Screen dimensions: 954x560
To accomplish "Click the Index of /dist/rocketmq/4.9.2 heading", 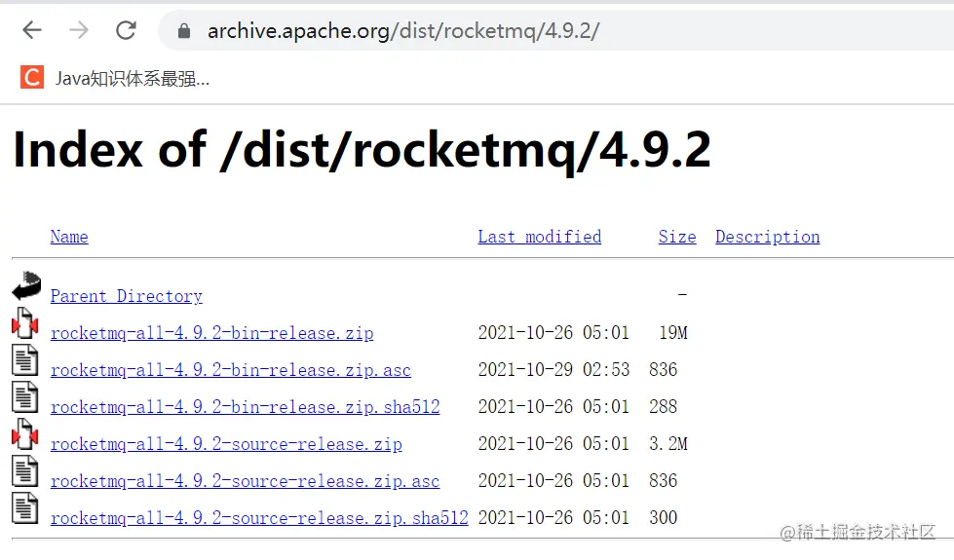I will [362, 150].
